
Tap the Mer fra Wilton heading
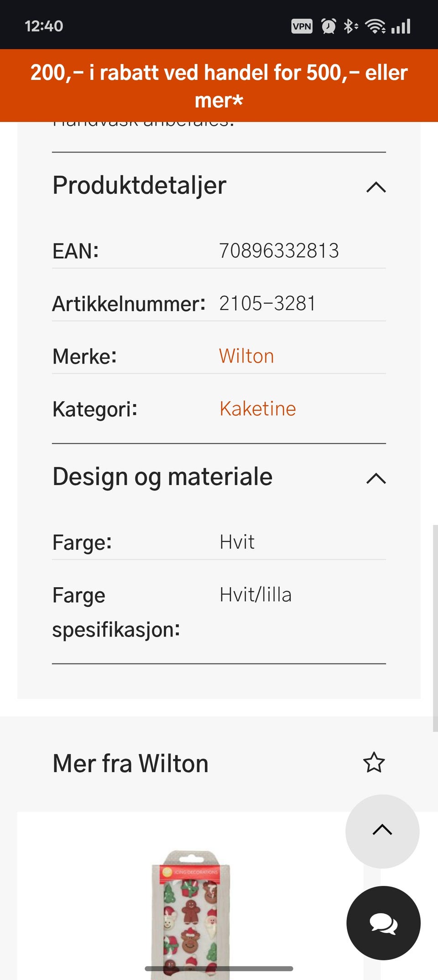[x=130, y=764]
